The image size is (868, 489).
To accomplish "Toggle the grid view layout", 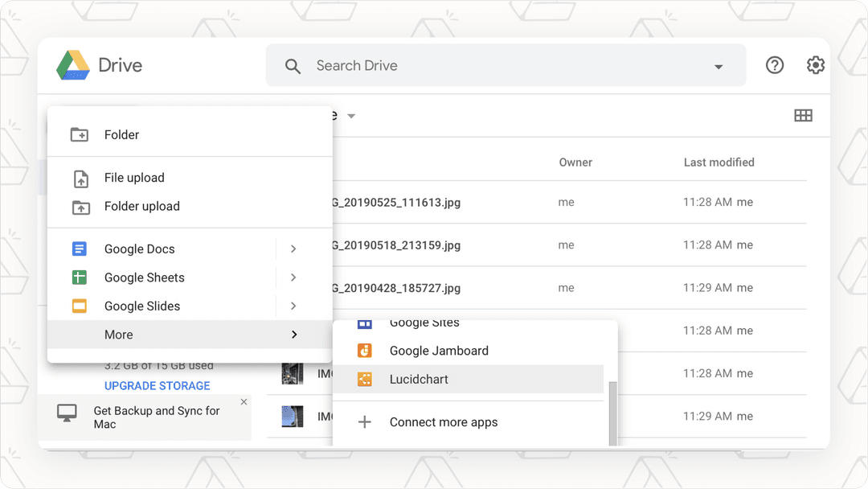I will (x=804, y=115).
